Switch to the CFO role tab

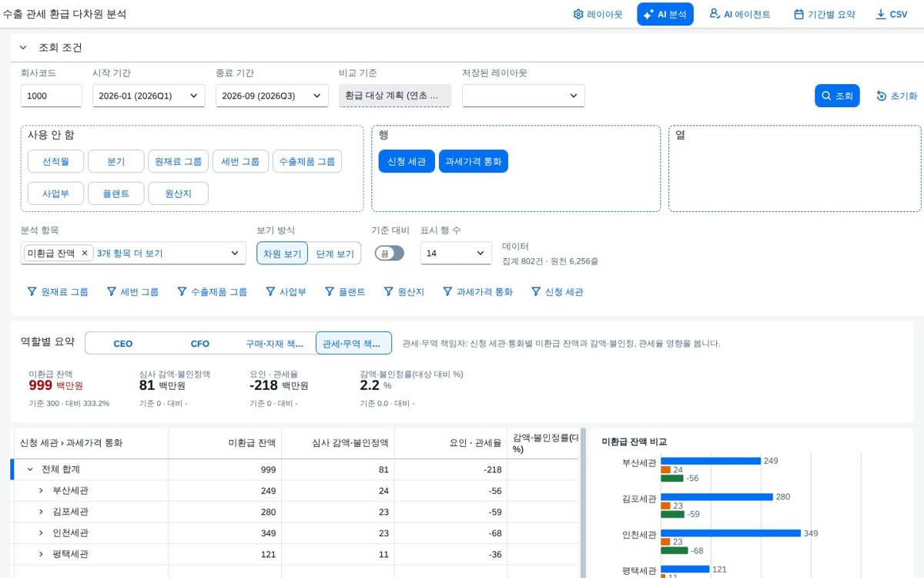[x=200, y=343]
